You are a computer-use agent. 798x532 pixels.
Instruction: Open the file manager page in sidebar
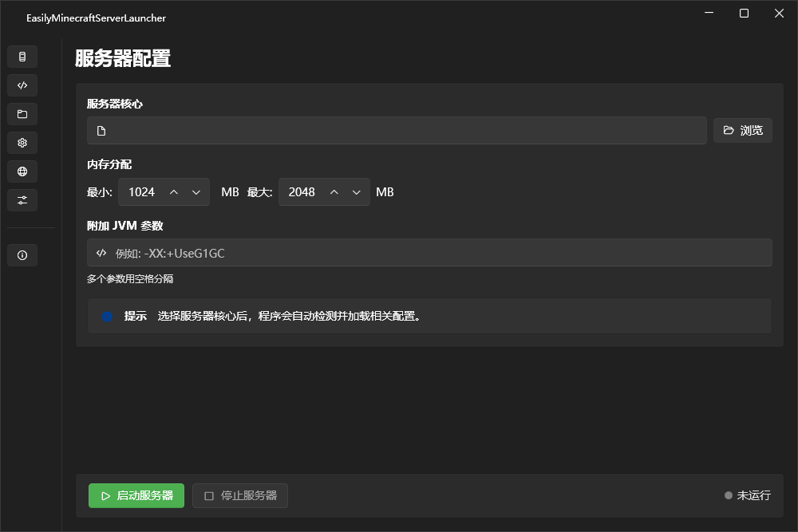pyautogui.click(x=22, y=113)
